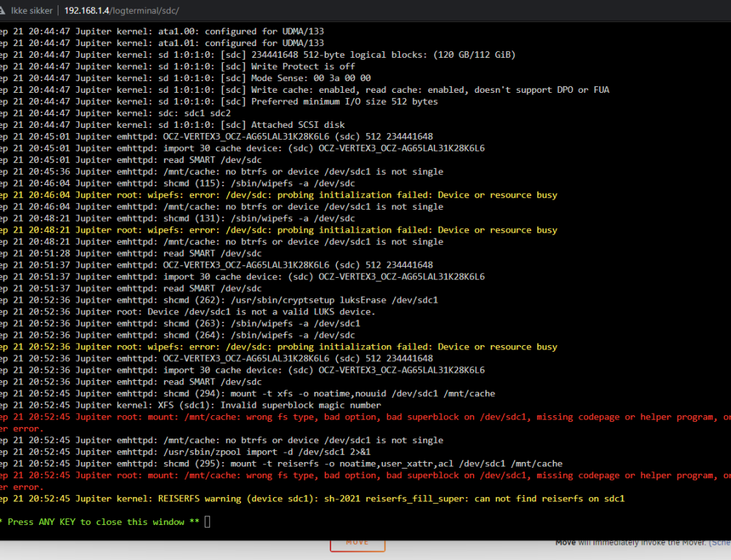Screen dimensions: 731x560
Task: Click the 'sdc: sdc1 sdc2' kernel line
Action: [115, 113]
